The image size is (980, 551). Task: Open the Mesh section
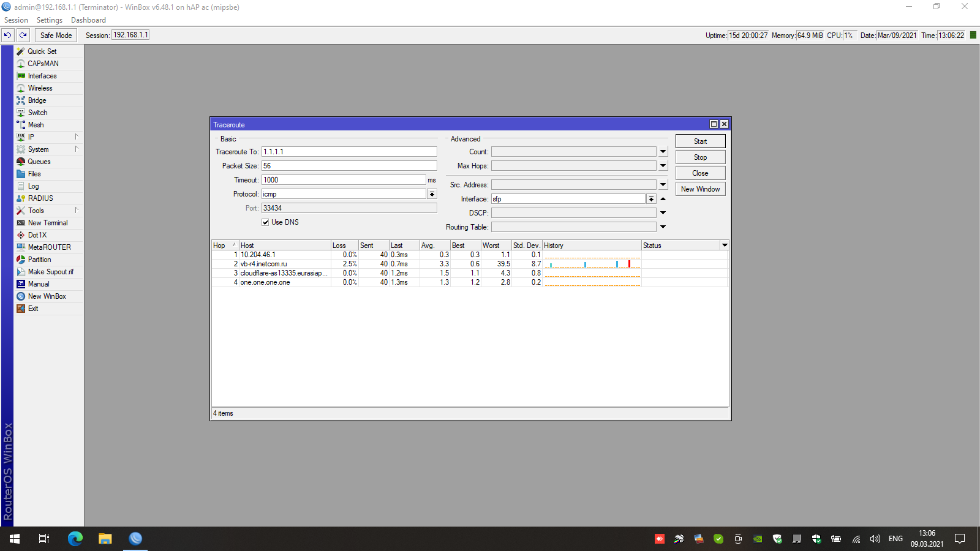coord(36,125)
